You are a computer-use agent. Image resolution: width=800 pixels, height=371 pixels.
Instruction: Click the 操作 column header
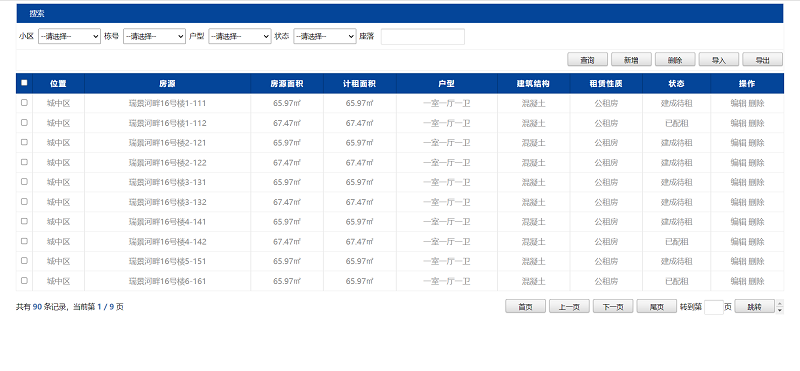tap(747, 84)
